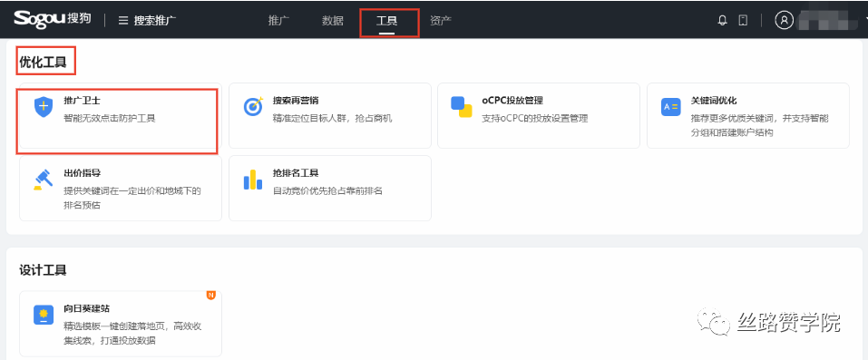Click the Sogou搜狗 logo
Viewport: 868px width, 360px height.
coord(53,20)
